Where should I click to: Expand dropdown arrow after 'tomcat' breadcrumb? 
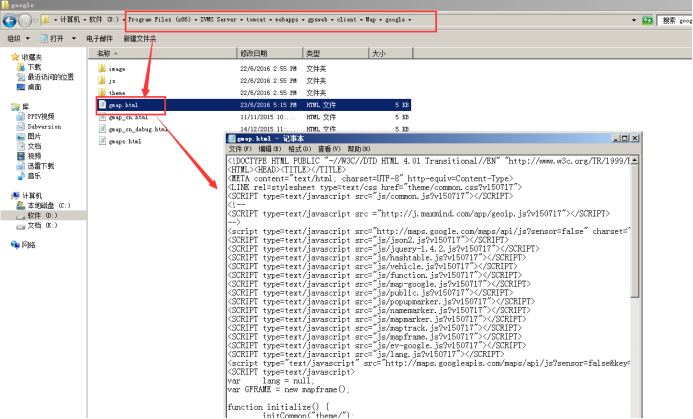click(x=270, y=20)
